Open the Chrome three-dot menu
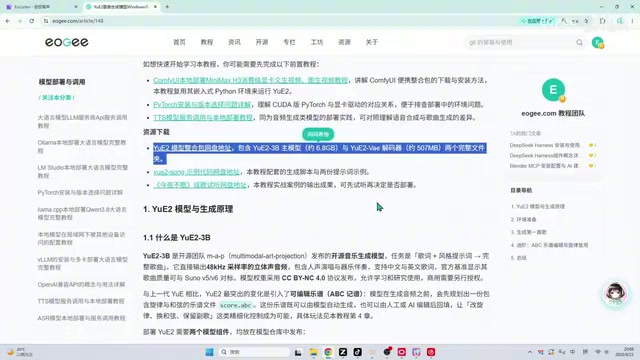Screen dimensions: 640x360 pos(632,21)
